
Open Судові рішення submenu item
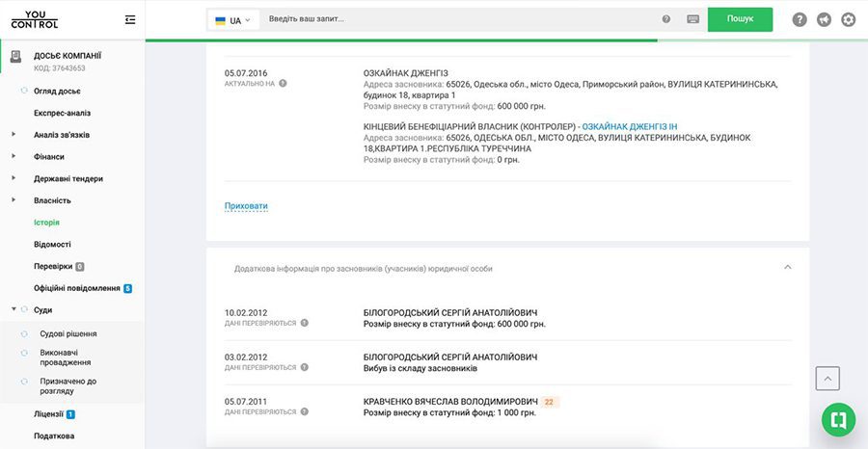click(x=68, y=334)
